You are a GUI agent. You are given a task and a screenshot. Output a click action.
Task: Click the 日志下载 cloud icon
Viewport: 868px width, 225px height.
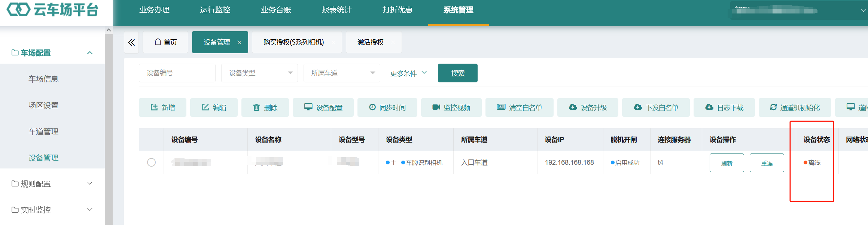pyautogui.click(x=709, y=107)
